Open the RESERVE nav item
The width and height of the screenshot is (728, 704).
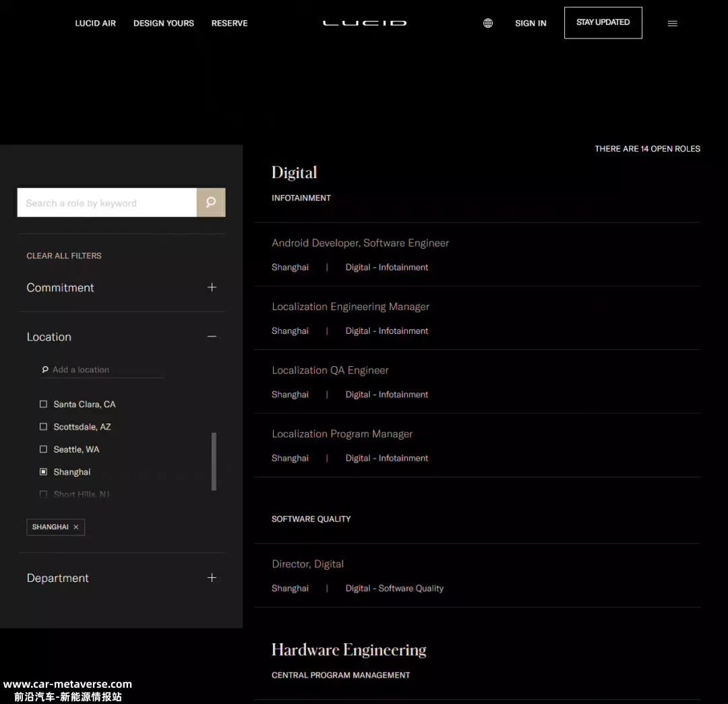pyautogui.click(x=229, y=23)
